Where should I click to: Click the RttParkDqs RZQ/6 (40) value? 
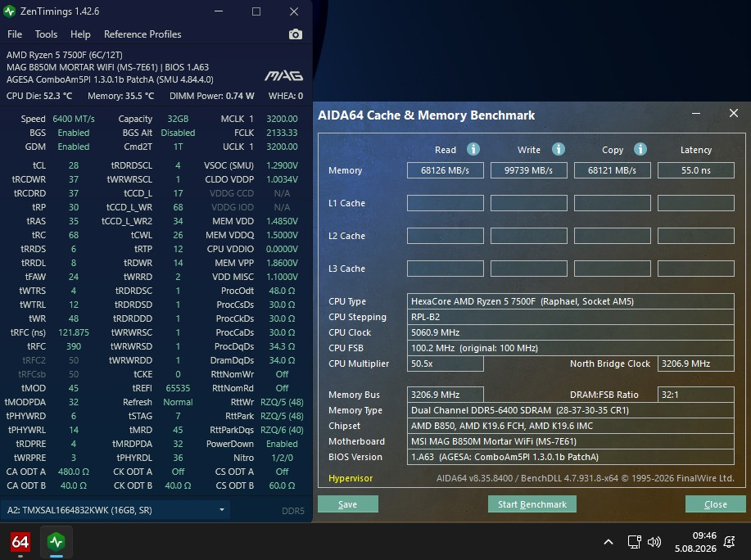pos(282,430)
